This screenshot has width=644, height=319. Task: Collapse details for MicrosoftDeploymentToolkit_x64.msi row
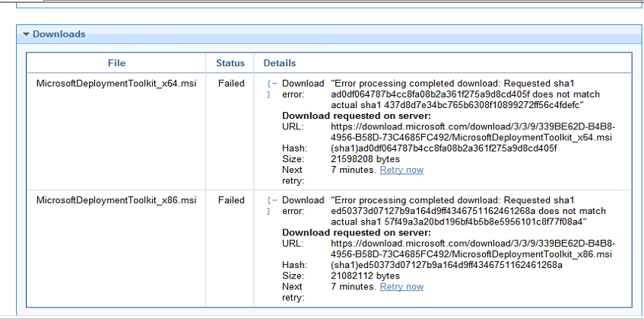(x=272, y=89)
